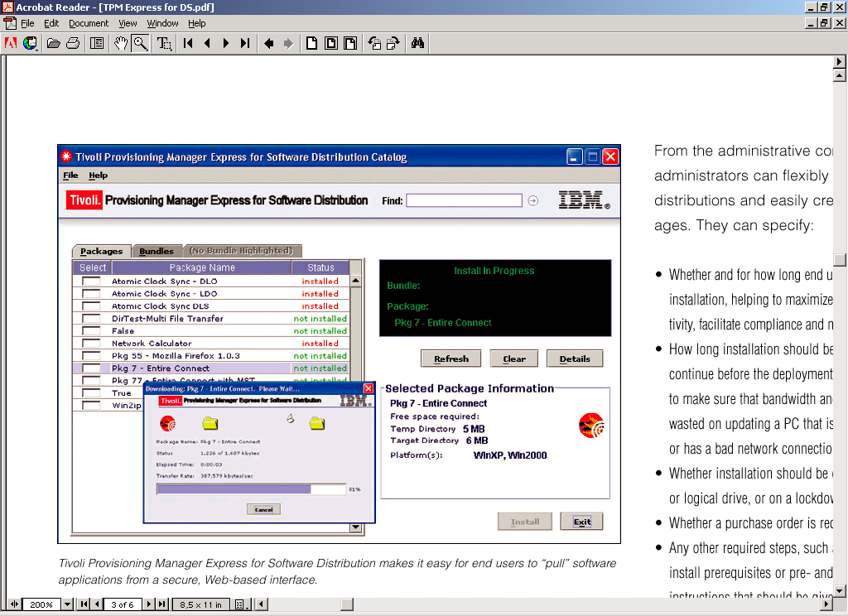Go to last page using toolbar icon

(245, 43)
